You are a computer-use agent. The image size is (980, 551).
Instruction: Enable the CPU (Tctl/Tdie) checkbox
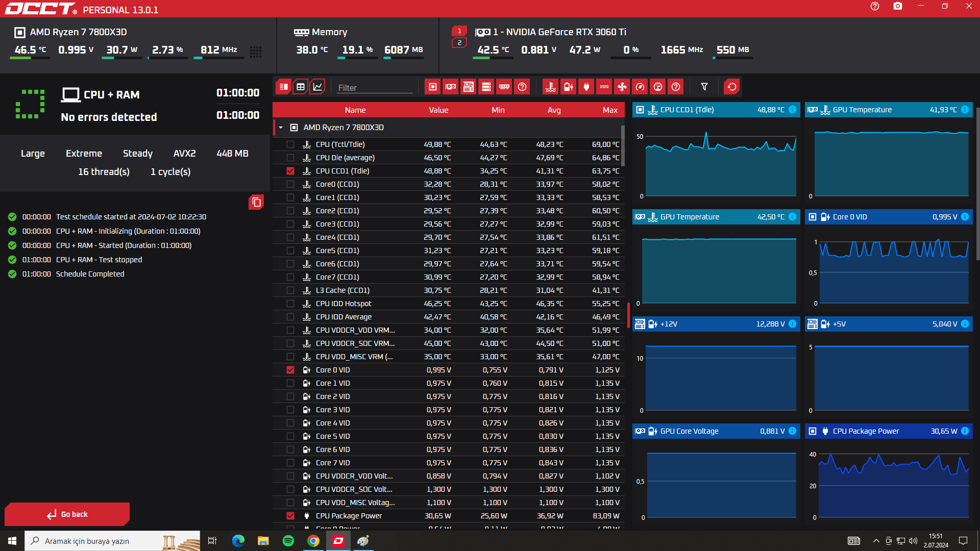tap(290, 144)
